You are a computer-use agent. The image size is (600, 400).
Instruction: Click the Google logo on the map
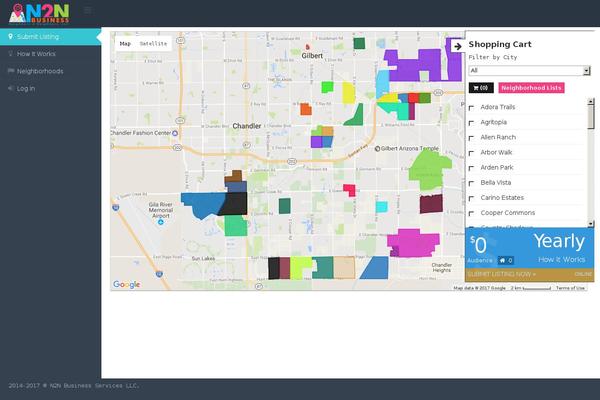[126, 284]
